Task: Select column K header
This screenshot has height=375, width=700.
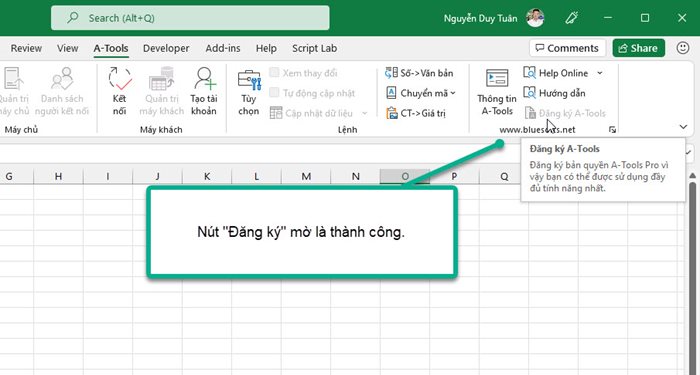Action: (207, 176)
